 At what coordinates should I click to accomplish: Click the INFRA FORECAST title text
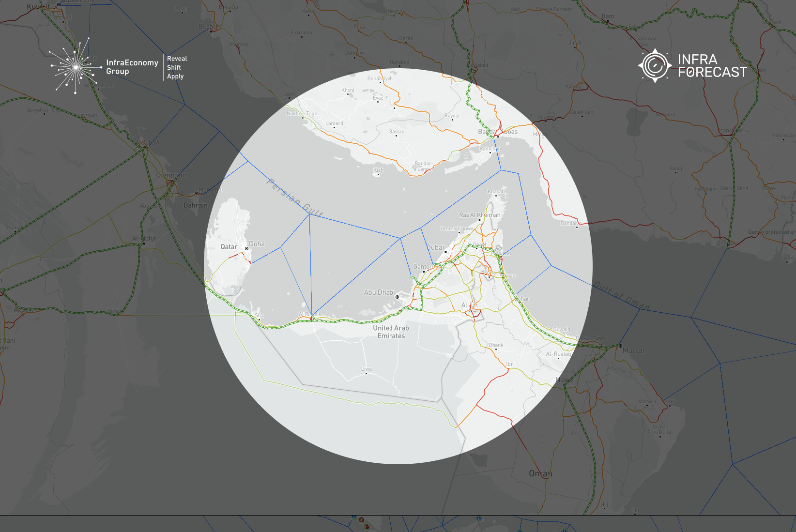(712, 66)
